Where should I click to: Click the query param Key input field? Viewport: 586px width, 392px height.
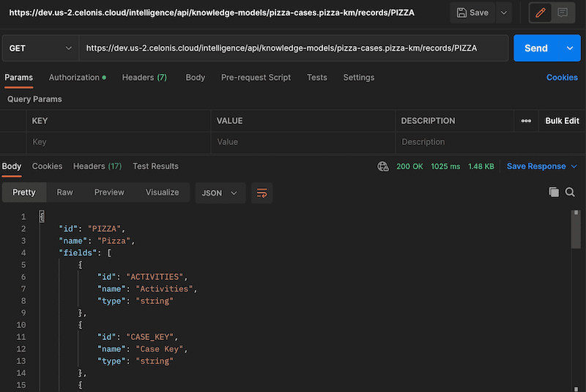point(117,142)
